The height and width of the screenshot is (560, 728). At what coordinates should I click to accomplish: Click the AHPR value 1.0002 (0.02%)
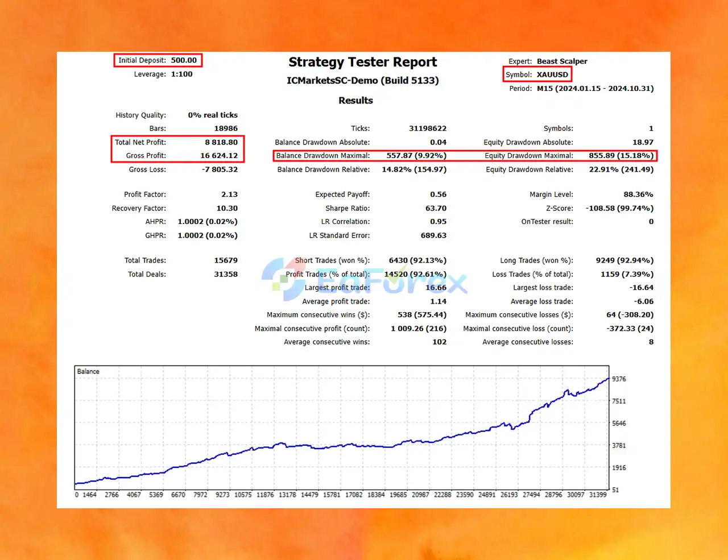[x=208, y=222]
